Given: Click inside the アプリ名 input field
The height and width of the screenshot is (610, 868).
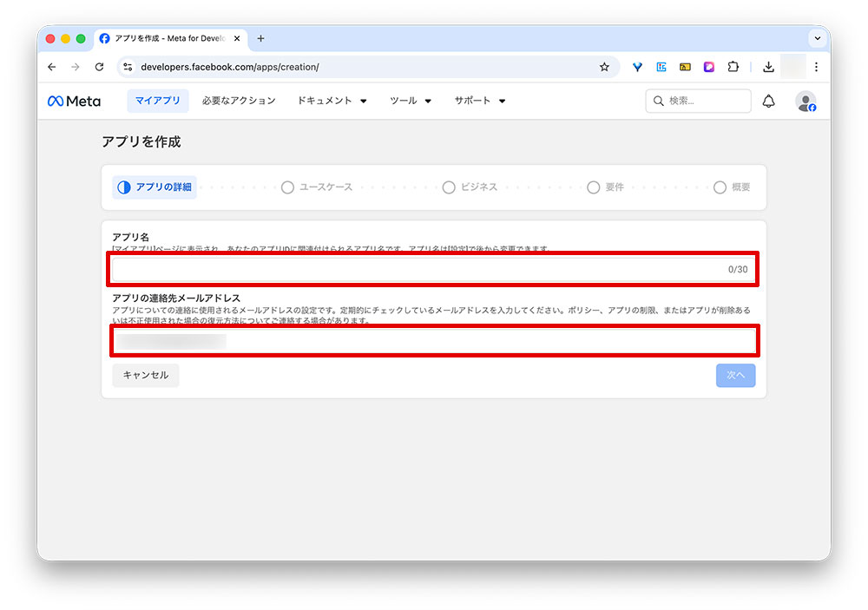Looking at the screenshot, I should [432, 270].
